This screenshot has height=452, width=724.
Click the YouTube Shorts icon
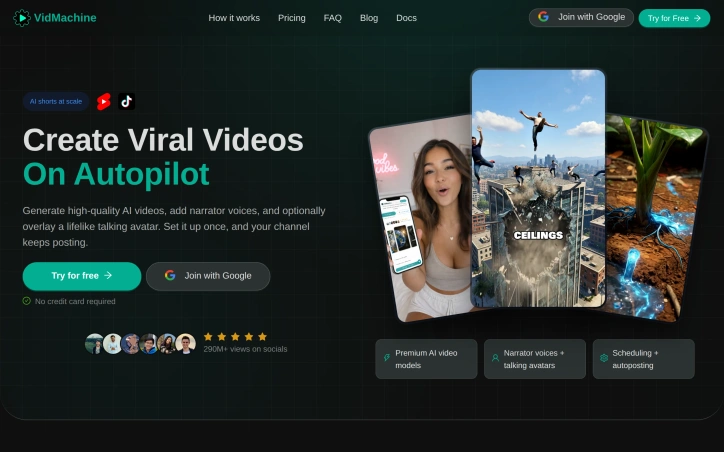coord(104,101)
